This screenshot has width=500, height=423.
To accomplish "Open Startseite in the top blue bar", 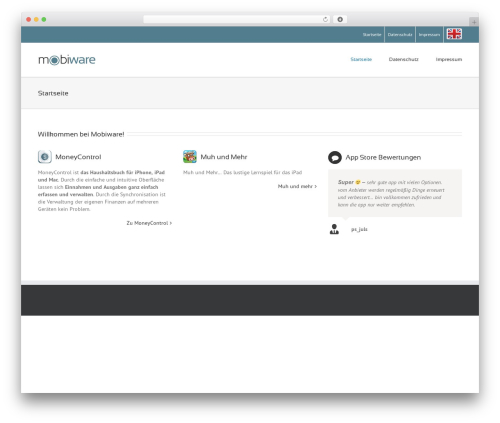I will tap(372, 35).
